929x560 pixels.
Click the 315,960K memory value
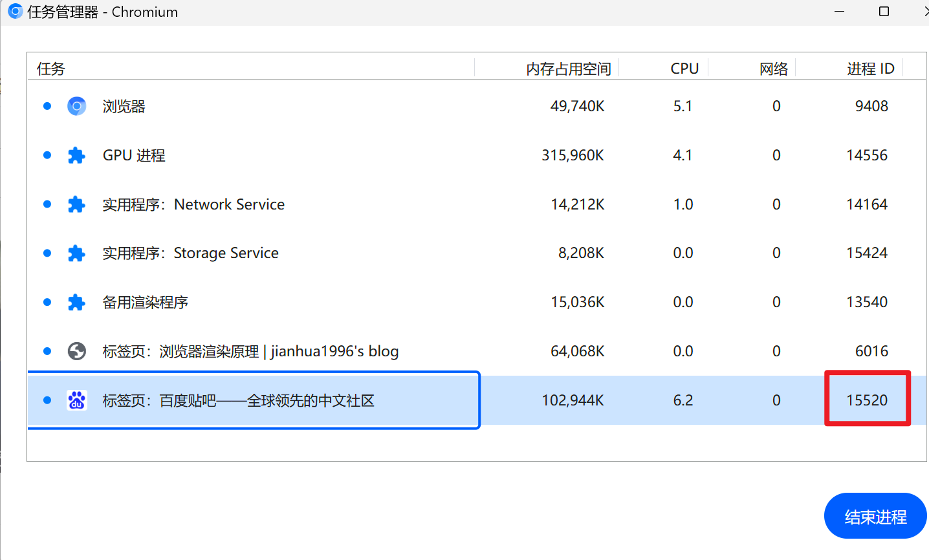573,155
